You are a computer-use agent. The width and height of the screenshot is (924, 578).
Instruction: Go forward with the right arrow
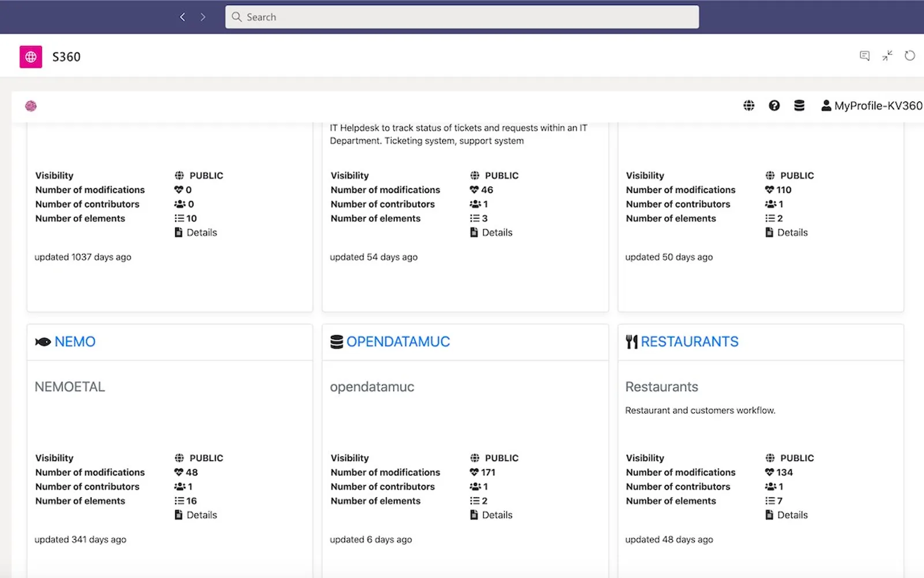[203, 17]
